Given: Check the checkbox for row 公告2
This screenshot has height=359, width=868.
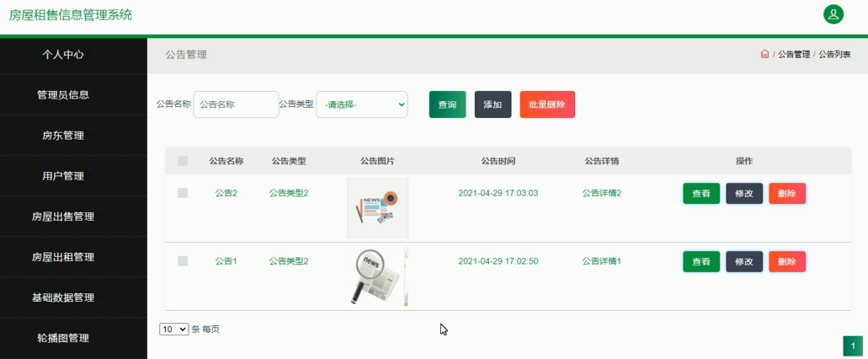Looking at the screenshot, I should point(183,193).
